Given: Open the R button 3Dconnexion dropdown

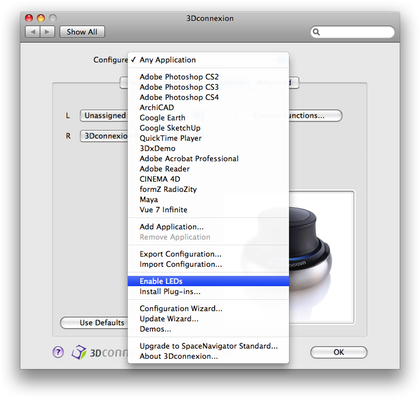Looking at the screenshot, I should [x=104, y=136].
